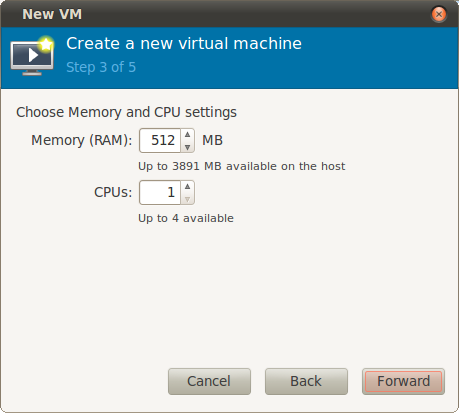The width and height of the screenshot is (459, 413).
Task: Increase CPU count with the up arrow
Action: (x=188, y=186)
